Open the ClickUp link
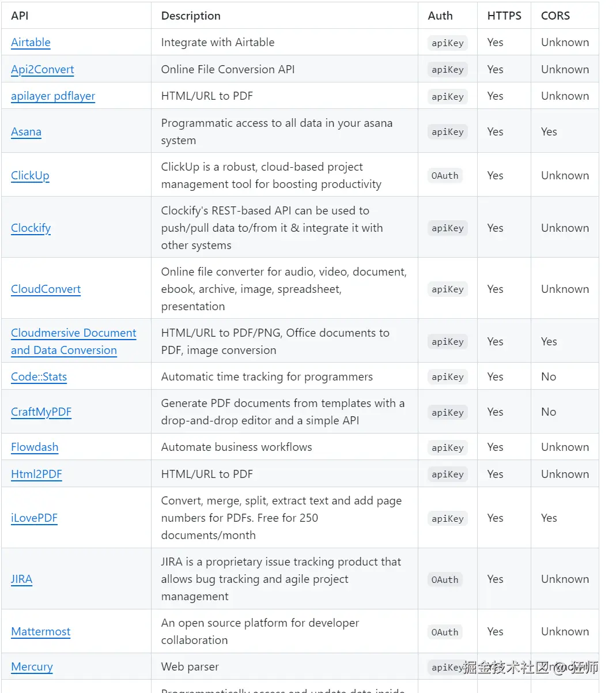This screenshot has height=693, width=616. [30, 175]
